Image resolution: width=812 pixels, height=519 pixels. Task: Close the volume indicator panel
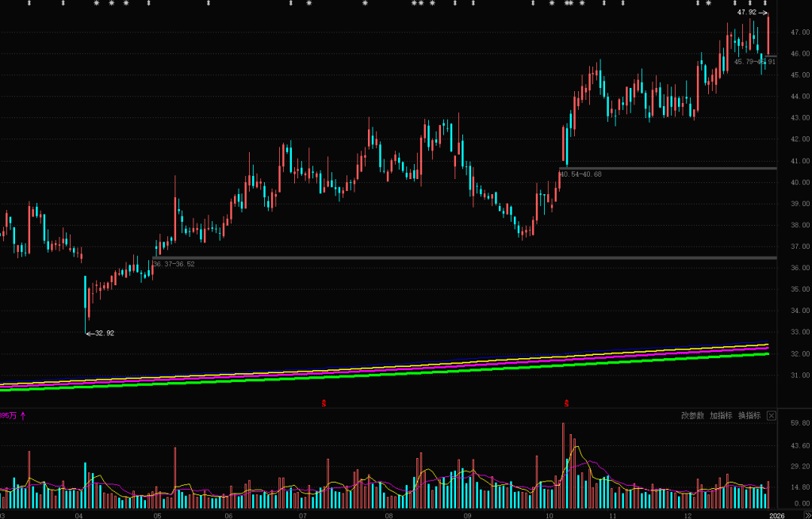(772, 415)
